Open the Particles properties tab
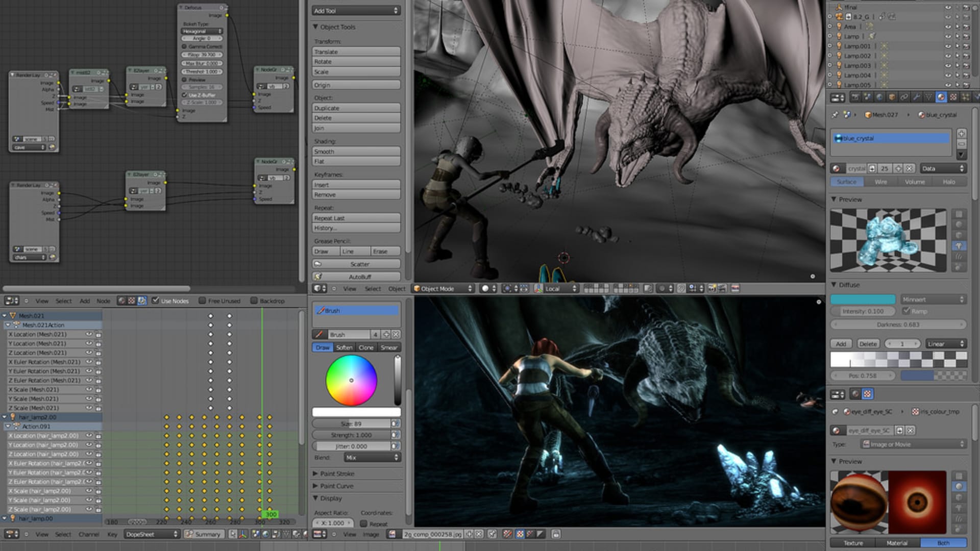980x551 pixels. click(966, 97)
